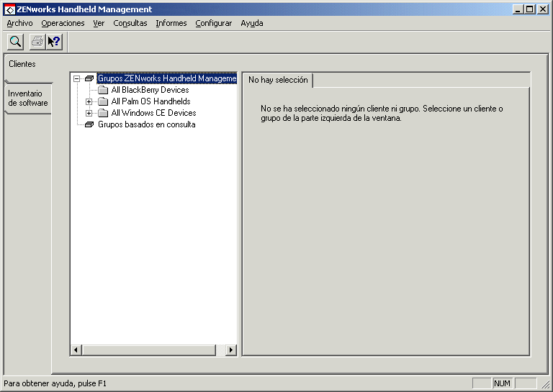Open the Ayuda menu

pyautogui.click(x=252, y=23)
